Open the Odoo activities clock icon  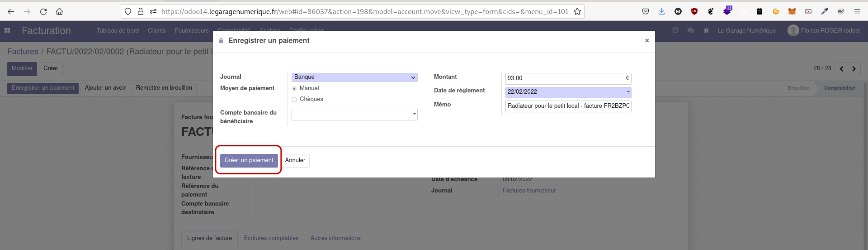675,30
